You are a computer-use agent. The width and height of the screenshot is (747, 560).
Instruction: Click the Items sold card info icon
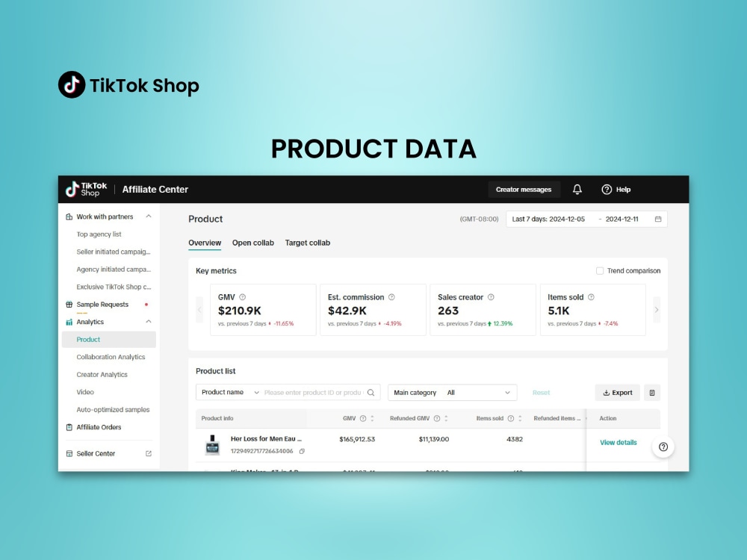pyautogui.click(x=591, y=297)
